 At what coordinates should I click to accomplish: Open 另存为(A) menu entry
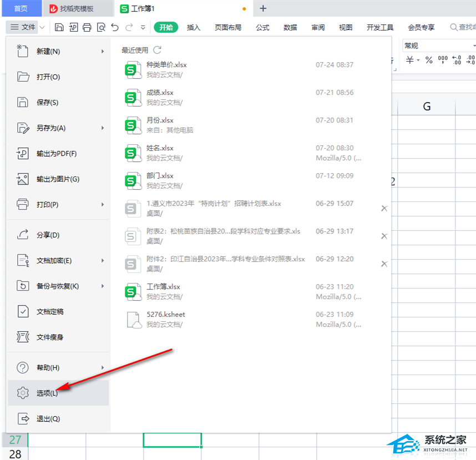(x=58, y=128)
